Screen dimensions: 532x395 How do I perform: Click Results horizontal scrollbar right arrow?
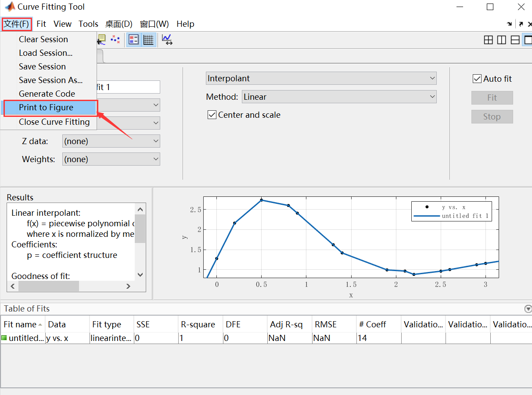(x=128, y=286)
